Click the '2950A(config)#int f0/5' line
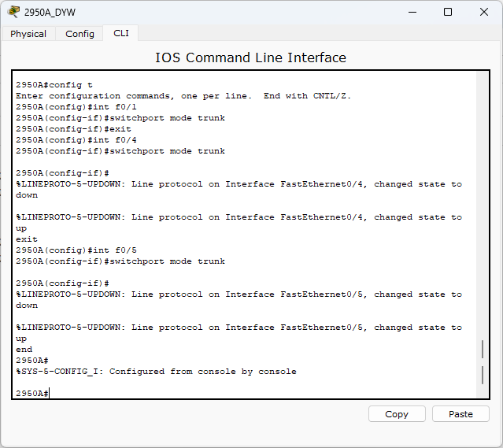 click(76, 250)
